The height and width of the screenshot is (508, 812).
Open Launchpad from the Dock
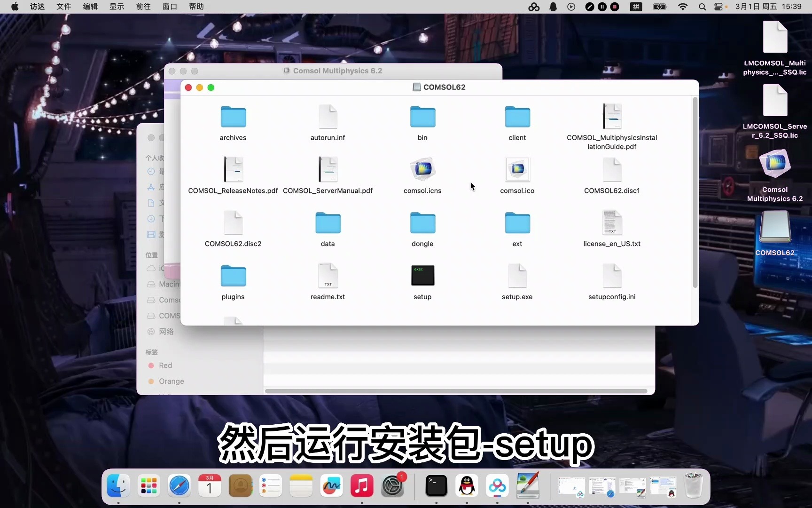[148, 486]
